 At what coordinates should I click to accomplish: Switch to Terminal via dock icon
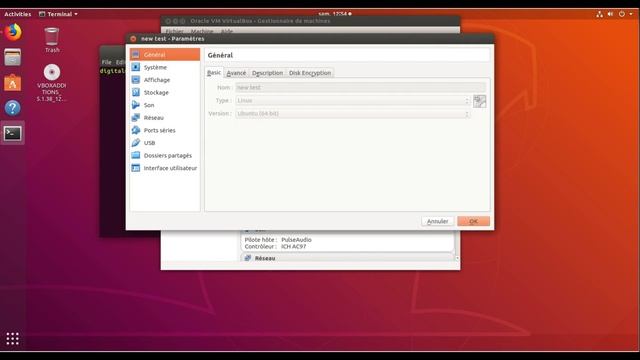click(13, 133)
